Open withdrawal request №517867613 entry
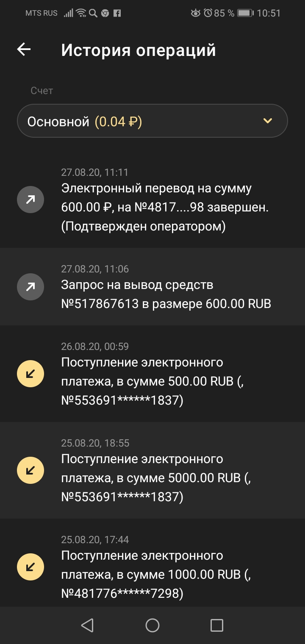The height and width of the screenshot is (644, 305). point(166,295)
